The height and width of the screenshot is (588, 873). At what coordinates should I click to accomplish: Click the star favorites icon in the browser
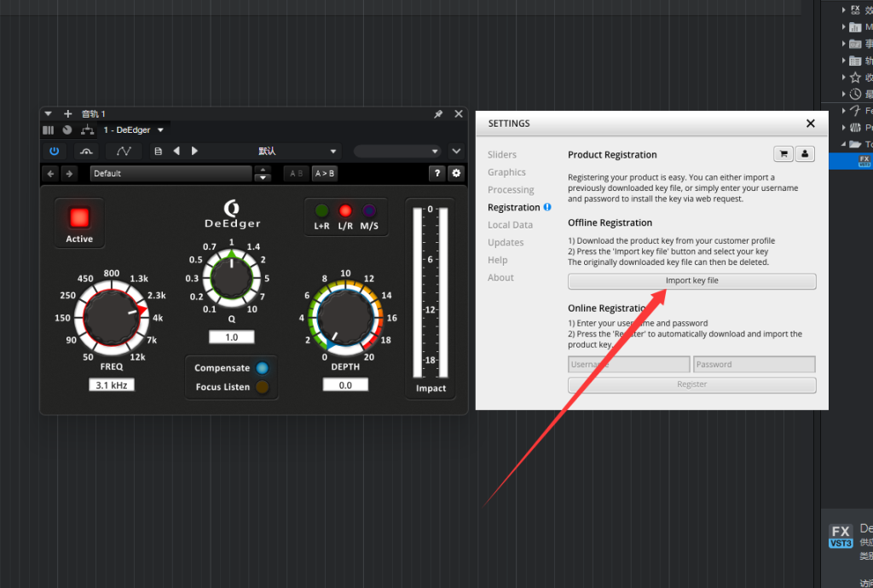pyautogui.click(x=855, y=78)
